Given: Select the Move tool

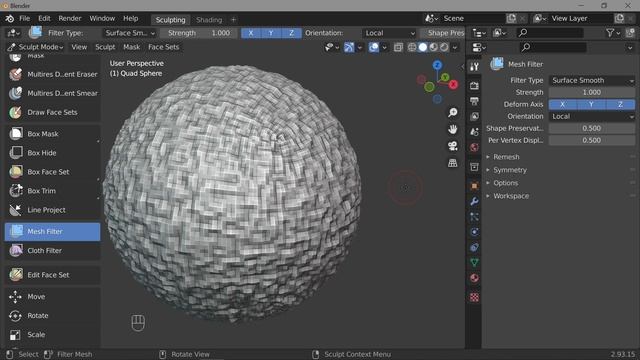Looking at the screenshot, I should (x=53, y=297).
